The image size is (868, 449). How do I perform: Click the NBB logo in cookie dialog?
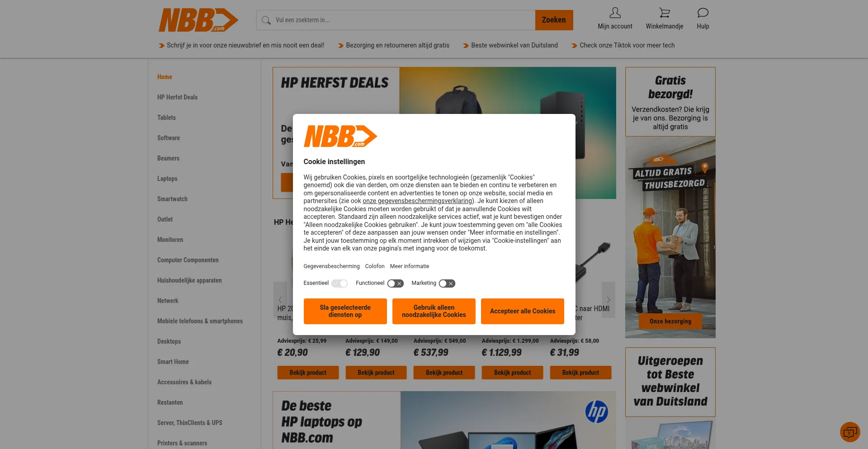pos(340,137)
